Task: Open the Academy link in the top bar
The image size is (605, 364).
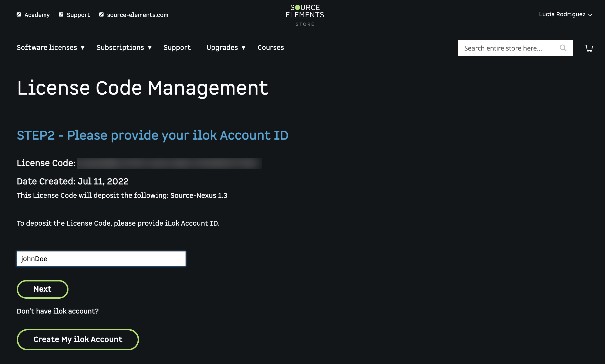Action: coord(37,15)
